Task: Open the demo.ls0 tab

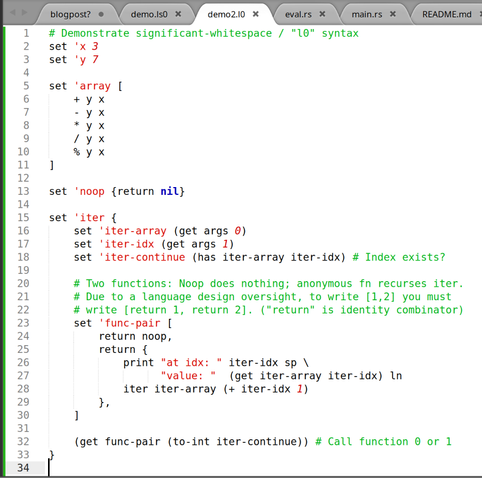Action: [149, 14]
